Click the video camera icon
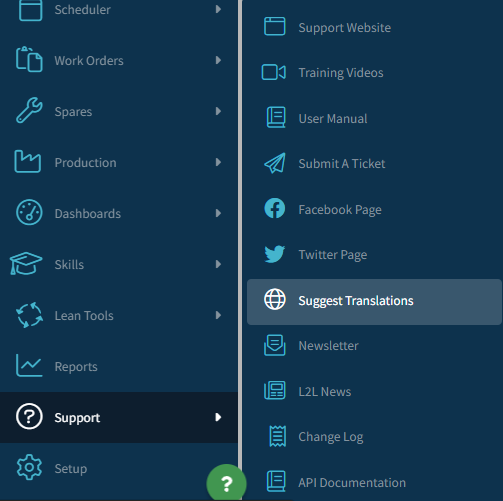The image size is (503, 501). tap(274, 72)
